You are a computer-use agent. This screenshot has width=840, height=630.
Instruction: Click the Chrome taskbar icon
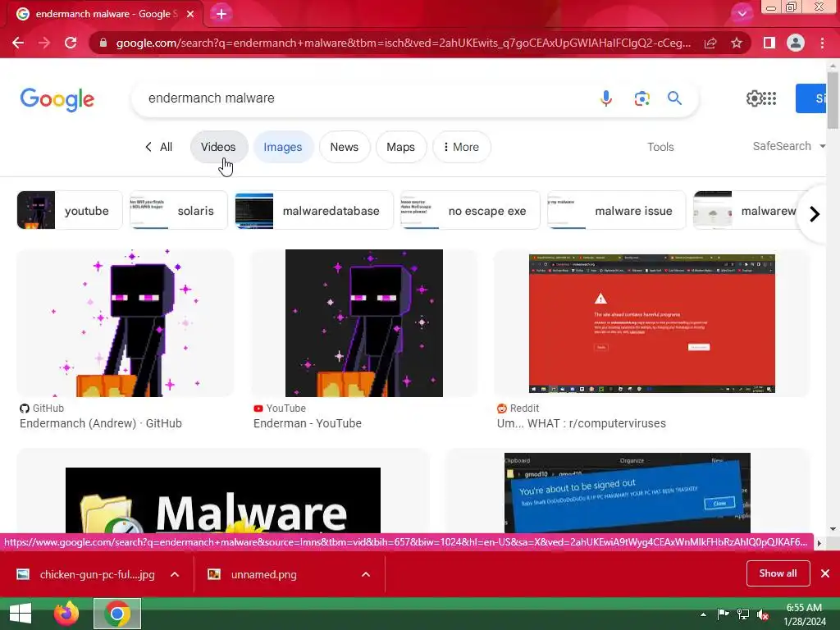(x=117, y=614)
